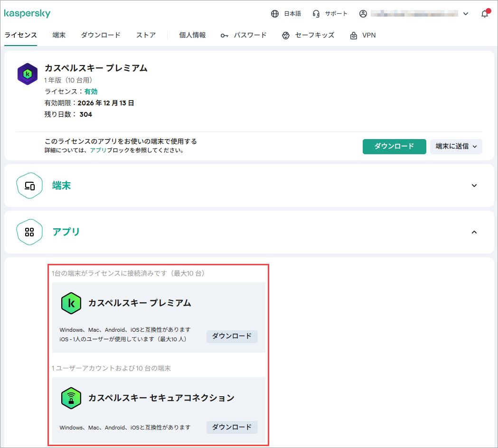Open the ダウンロード tab
This screenshot has width=498, height=448.
point(101,35)
